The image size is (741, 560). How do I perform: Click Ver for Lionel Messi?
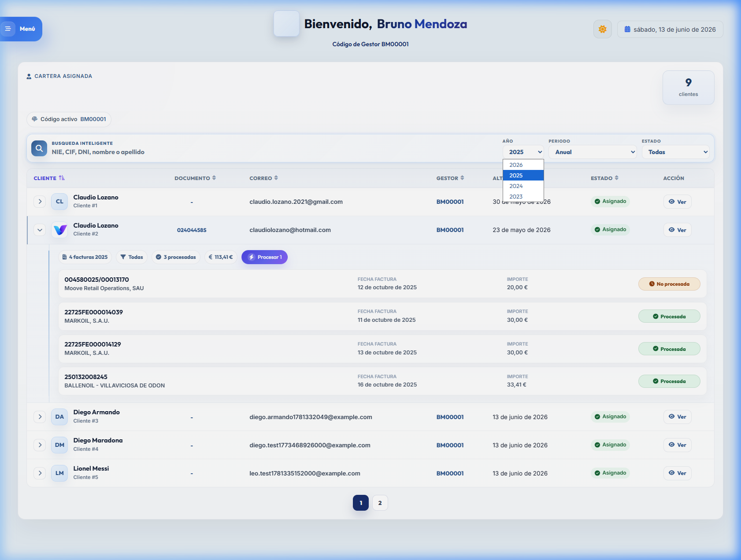click(x=677, y=473)
